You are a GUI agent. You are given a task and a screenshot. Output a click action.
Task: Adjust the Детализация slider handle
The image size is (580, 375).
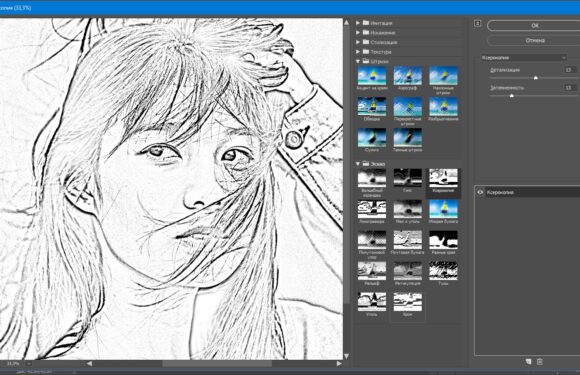coord(536,78)
